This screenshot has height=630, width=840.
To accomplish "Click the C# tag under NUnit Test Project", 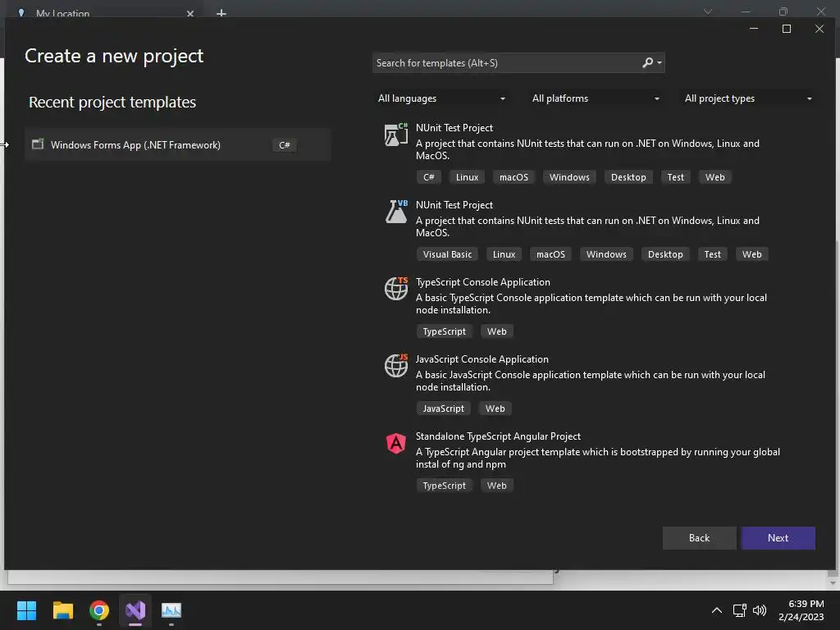I will pyautogui.click(x=428, y=177).
